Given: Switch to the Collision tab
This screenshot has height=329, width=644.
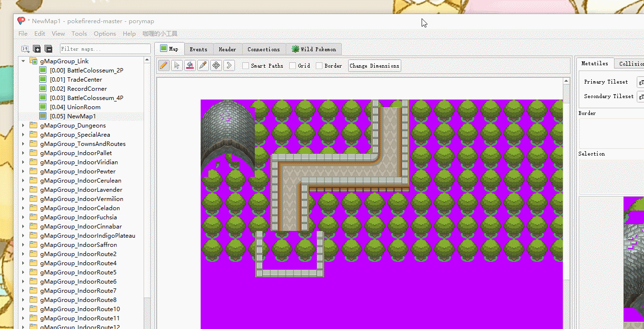Looking at the screenshot, I should [629, 64].
